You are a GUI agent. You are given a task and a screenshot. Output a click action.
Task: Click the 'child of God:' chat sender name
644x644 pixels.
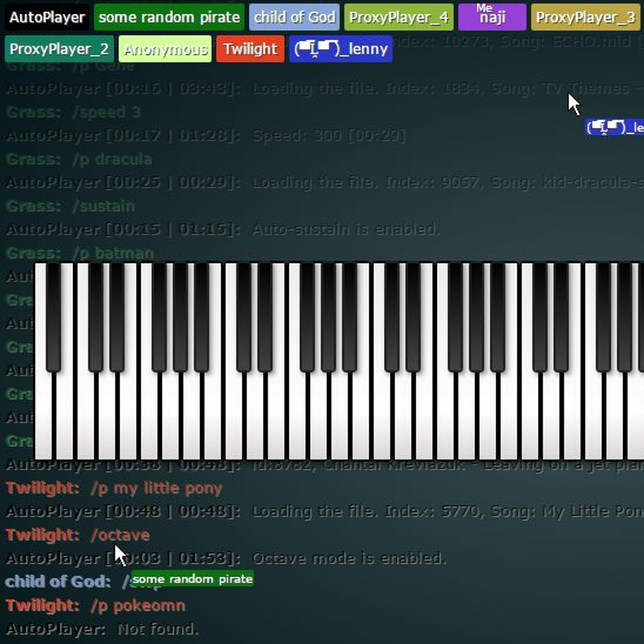tap(58, 582)
